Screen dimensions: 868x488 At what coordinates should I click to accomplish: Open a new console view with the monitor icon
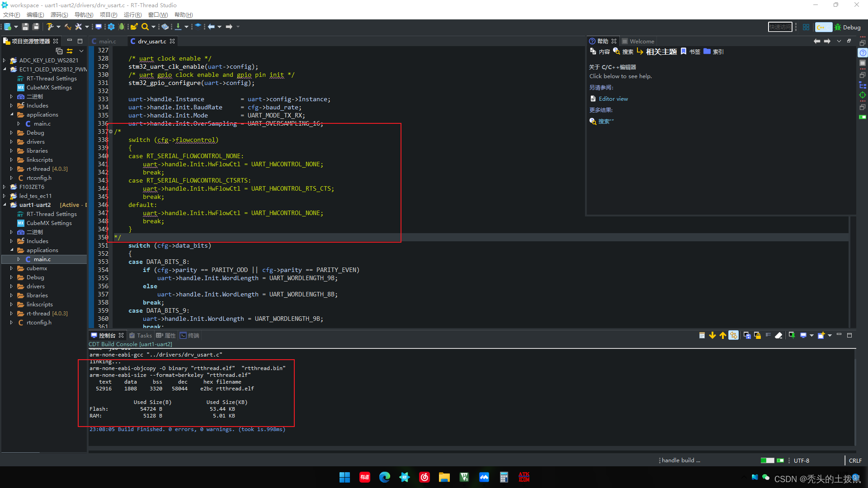803,335
